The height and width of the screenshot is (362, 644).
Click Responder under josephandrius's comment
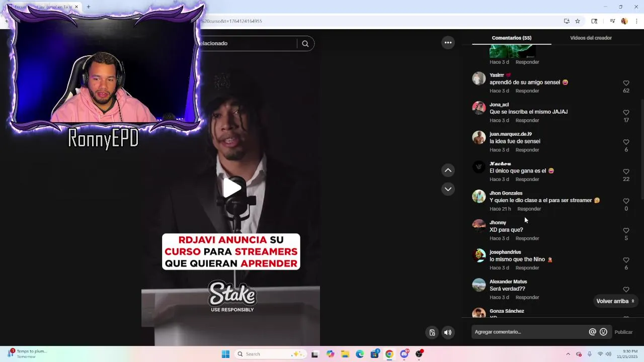(x=527, y=268)
